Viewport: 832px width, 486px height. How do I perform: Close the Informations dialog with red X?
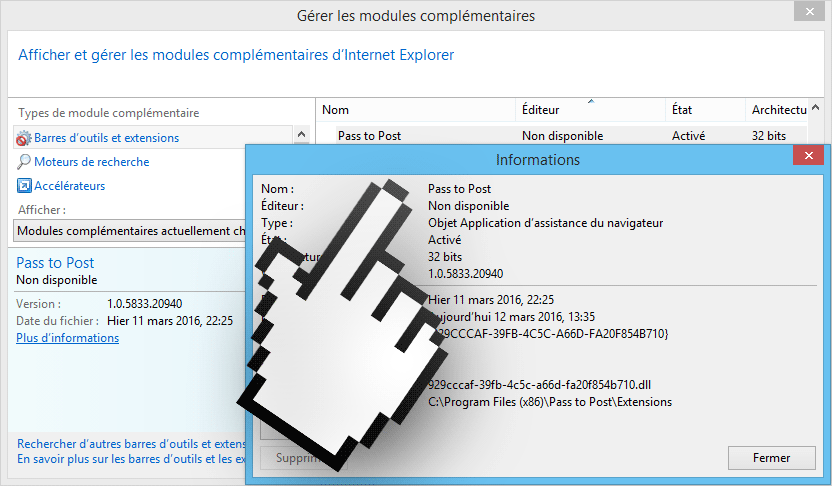pos(809,155)
